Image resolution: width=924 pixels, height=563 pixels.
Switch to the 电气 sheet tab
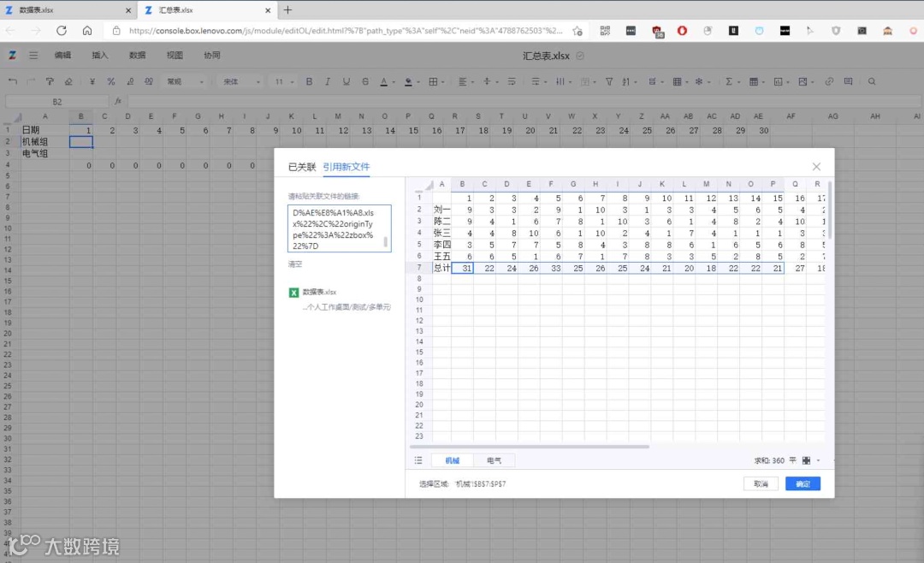pos(494,460)
